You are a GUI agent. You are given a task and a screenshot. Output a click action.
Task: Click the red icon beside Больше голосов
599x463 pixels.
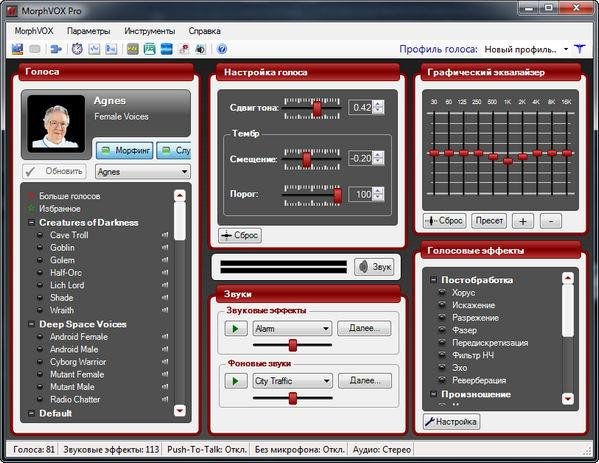tap(31, 196)
